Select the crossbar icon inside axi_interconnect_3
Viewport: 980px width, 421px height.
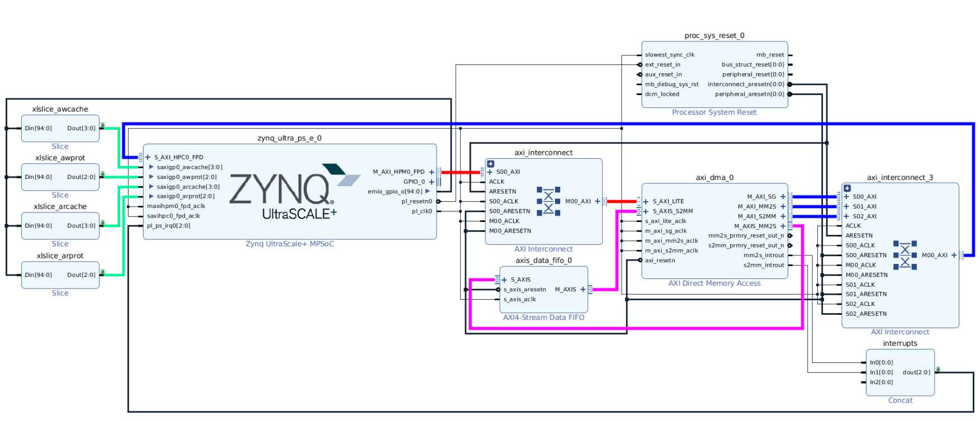tap(905, 255)
